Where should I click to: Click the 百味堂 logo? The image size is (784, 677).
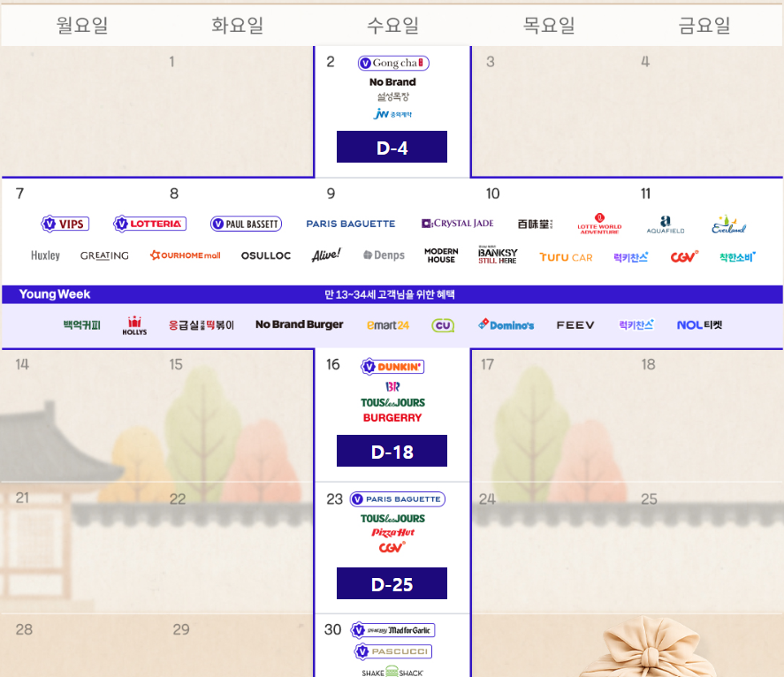(535, 224)
